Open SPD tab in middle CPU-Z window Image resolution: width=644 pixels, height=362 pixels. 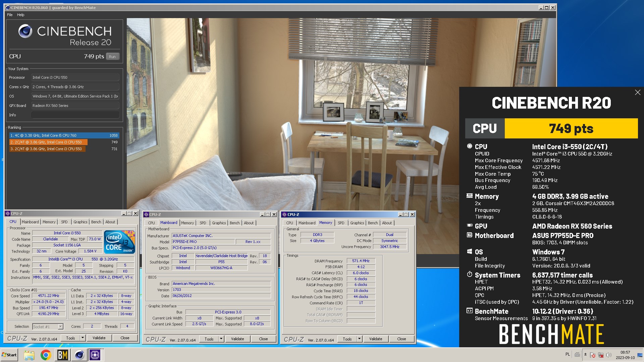coord(203,223)
